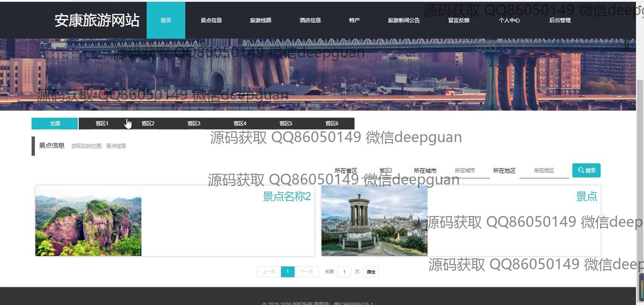The height and width of the screenshot is (305, 644).
Task: Open the 景点名称2 title link
Action: pos(287,196)
